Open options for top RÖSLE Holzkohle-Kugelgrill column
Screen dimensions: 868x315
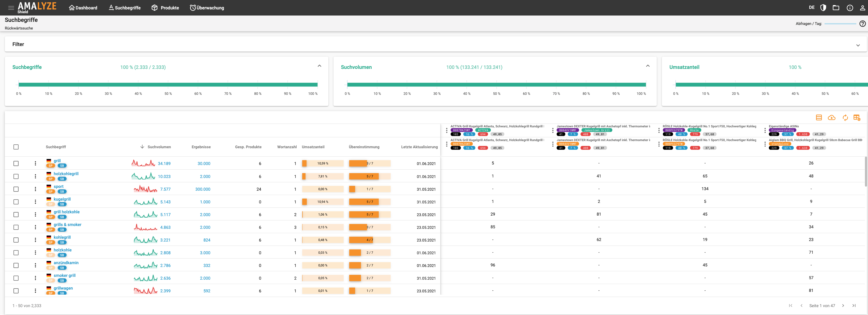(659, 130)
